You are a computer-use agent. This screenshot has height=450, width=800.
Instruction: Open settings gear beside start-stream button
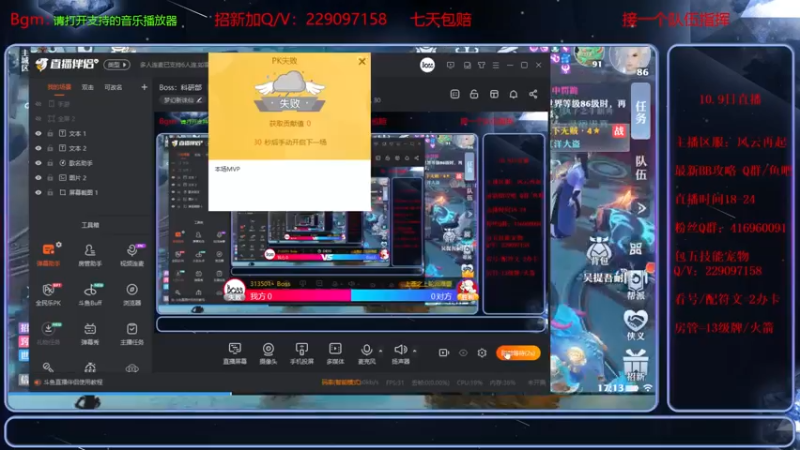[482, 353]
